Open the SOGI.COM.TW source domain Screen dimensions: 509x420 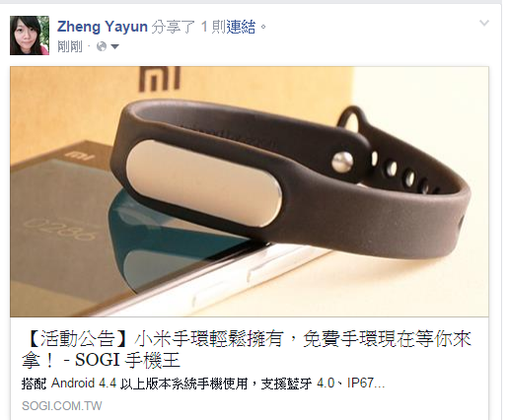62,406
